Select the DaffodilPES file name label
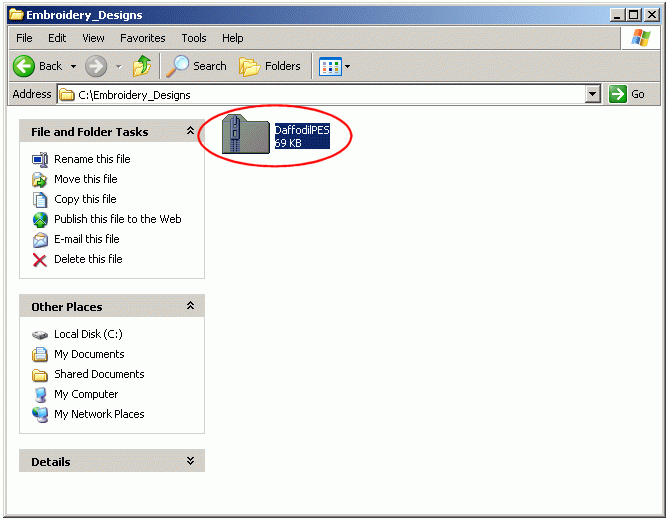This screenshot has height=521, width=668. 302,130
